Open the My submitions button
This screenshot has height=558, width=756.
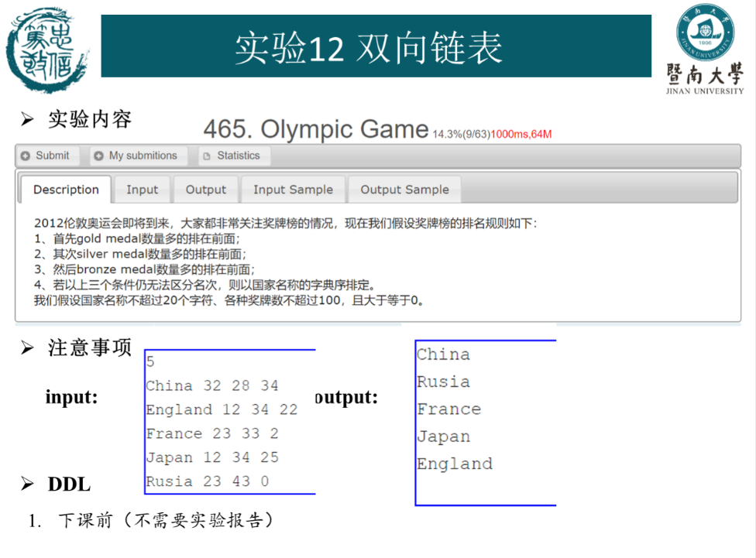point(136,156)
